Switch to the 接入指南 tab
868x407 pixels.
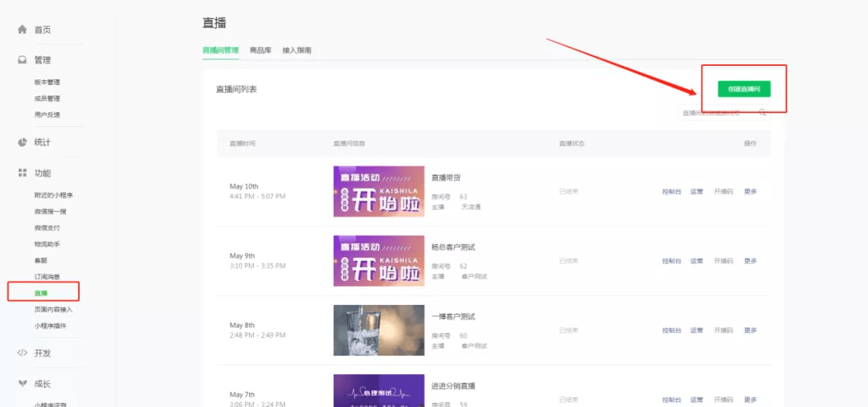coord(297,51)
